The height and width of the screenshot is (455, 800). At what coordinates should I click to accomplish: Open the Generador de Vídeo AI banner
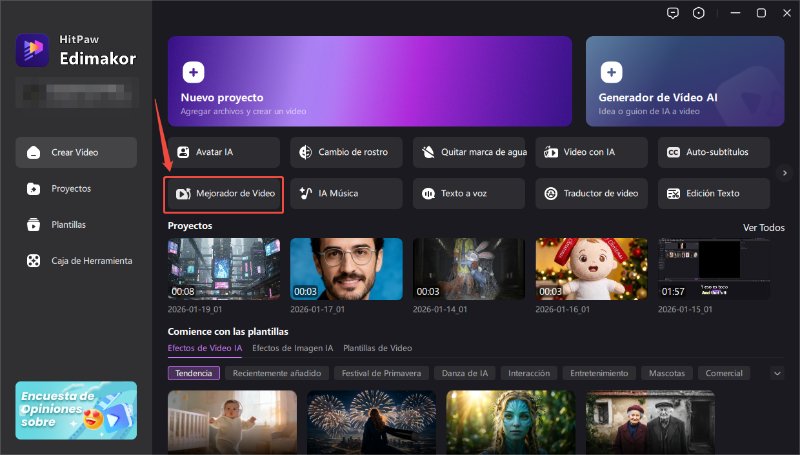(x=685, y=81)
